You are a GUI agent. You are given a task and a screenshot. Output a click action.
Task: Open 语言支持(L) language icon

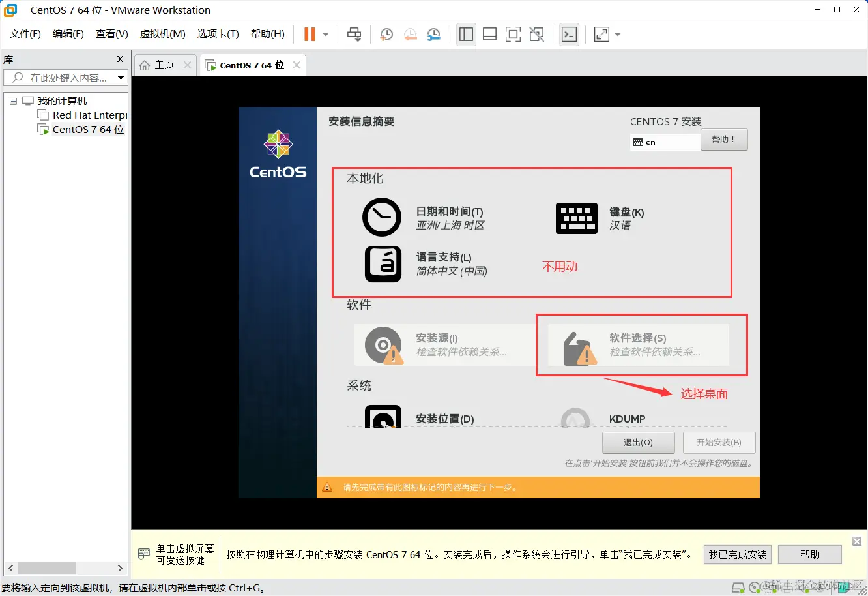point(383,263)
